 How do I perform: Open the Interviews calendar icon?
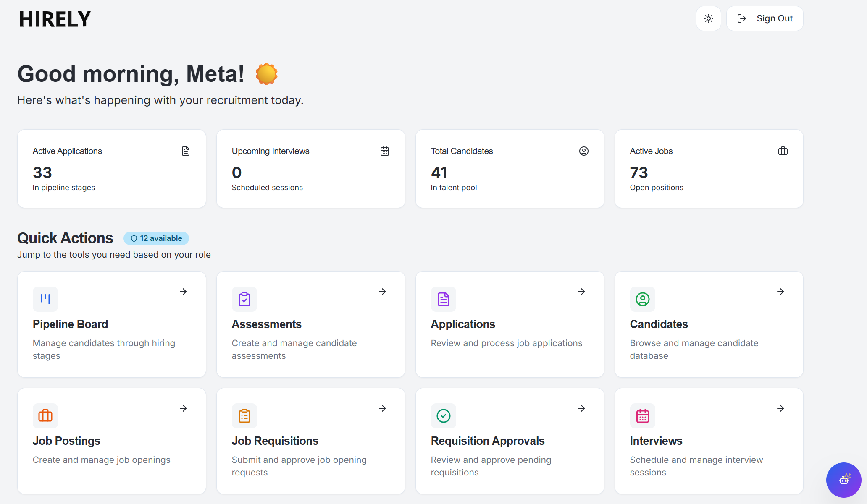pos(642,415)
